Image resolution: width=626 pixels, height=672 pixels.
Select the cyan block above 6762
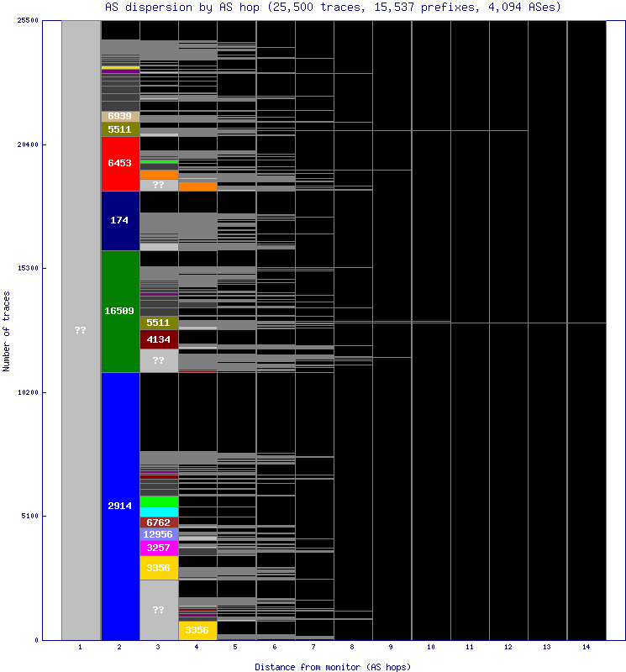click(x=159, y=512)
